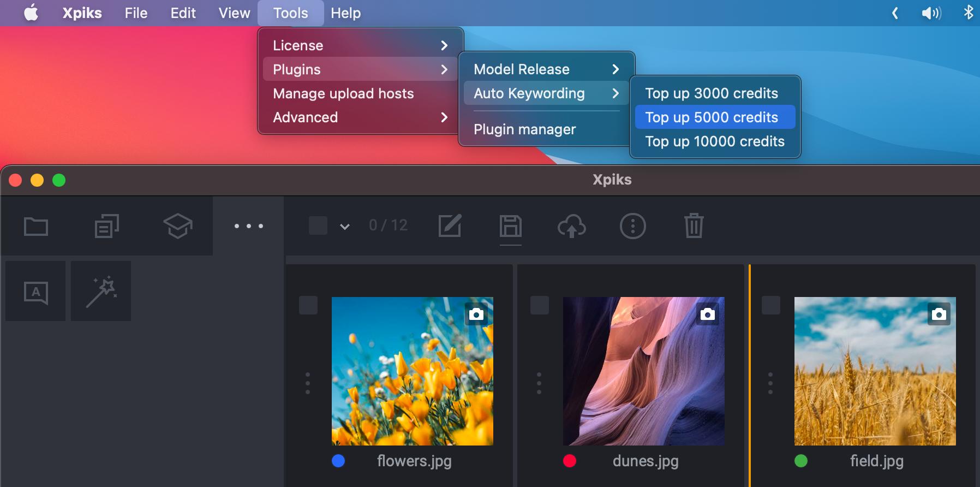The width and height of the screenshot is (980, 487).
Task: Click the trash delete icon
Action: click(694, 225)
